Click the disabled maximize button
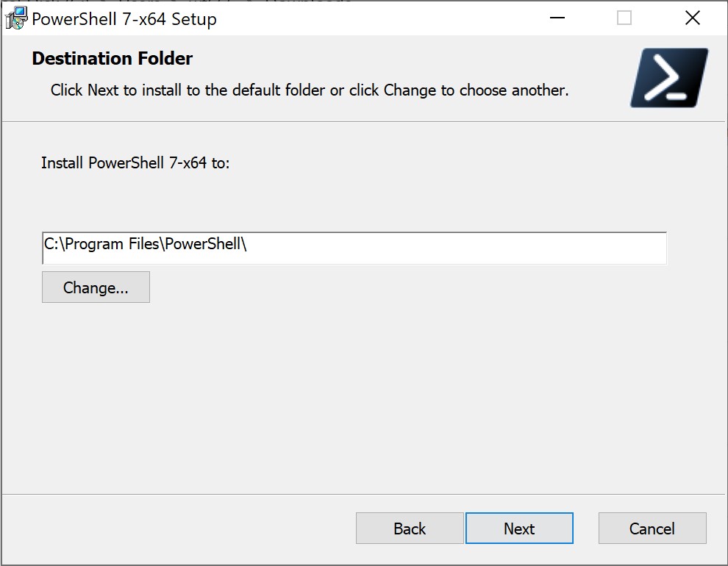This screenshot has width=728, height=566. click(x=624, y=18)
